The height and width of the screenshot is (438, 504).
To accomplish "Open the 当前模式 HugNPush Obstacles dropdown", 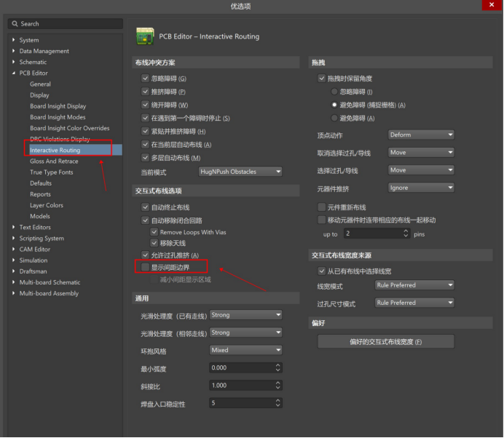I will (x=240, y=172).
